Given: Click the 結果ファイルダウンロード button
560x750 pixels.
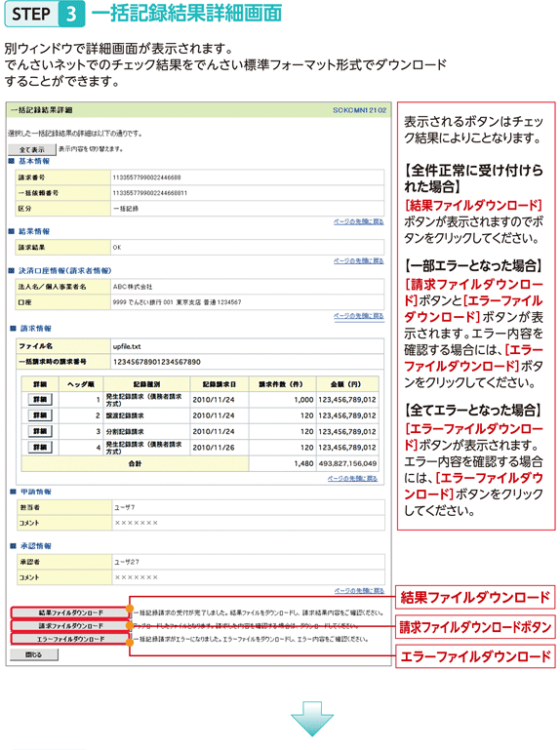Looking at the screenshot, I should [x=70, y=612].
